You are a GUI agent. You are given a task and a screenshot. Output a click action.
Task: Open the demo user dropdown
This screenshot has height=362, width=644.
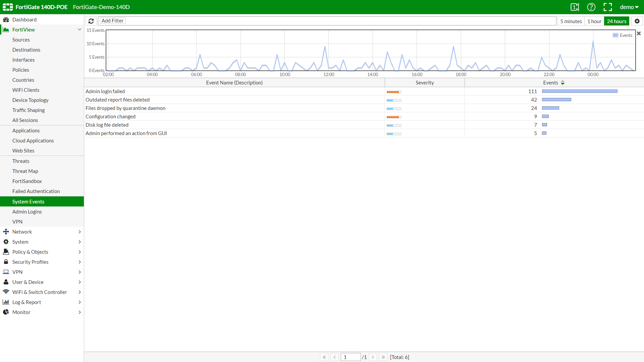point(629,7)
